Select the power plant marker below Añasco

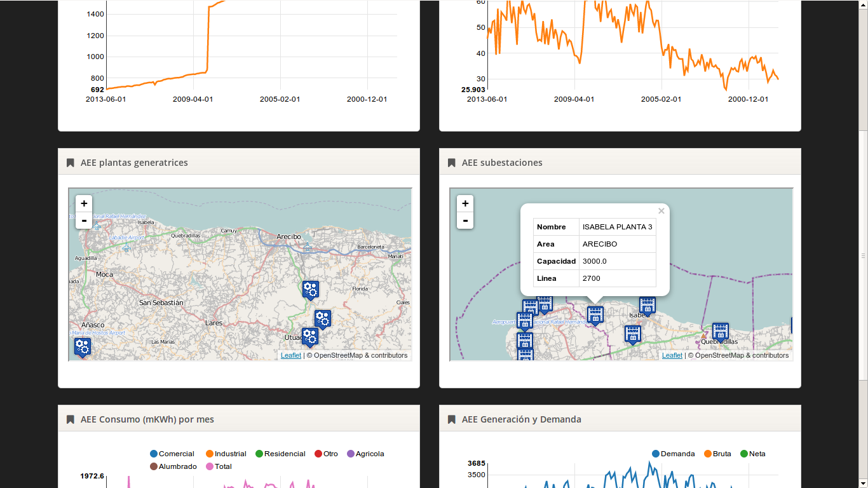[83, 347]
